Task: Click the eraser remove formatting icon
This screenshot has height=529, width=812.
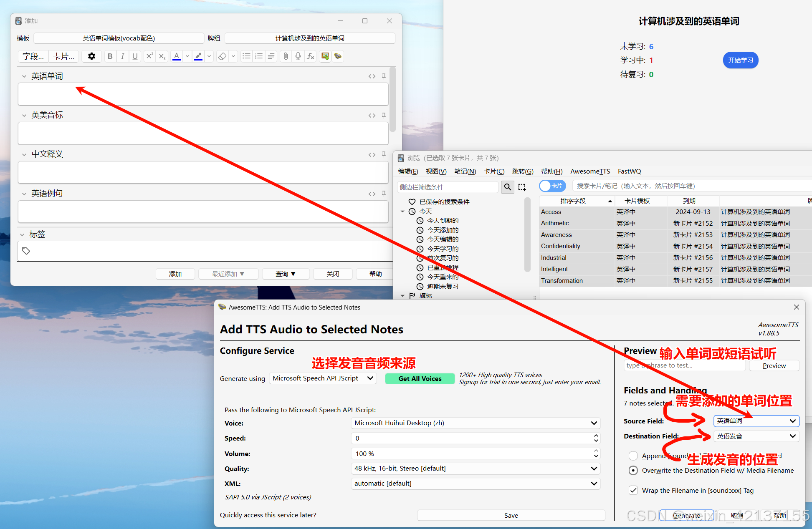Action: pyautogui.click(x=223, y=56)
